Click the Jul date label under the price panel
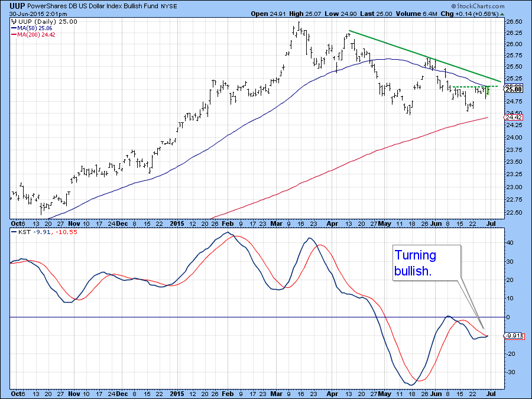The height and width of the screenshot is (399, 532). click(491, 223)
